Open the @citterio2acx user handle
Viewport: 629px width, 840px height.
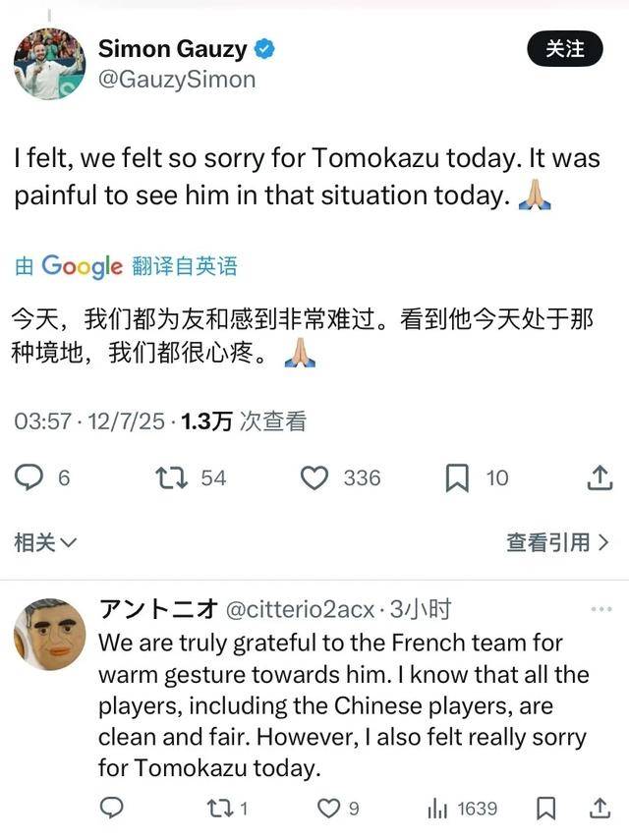click(x=301, y=610)
